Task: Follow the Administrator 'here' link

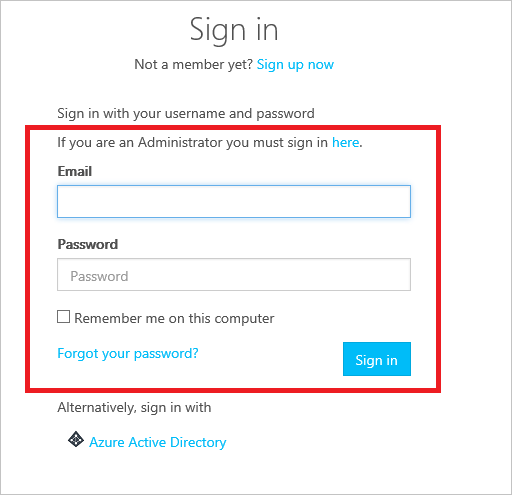Action: pos(346,142)
